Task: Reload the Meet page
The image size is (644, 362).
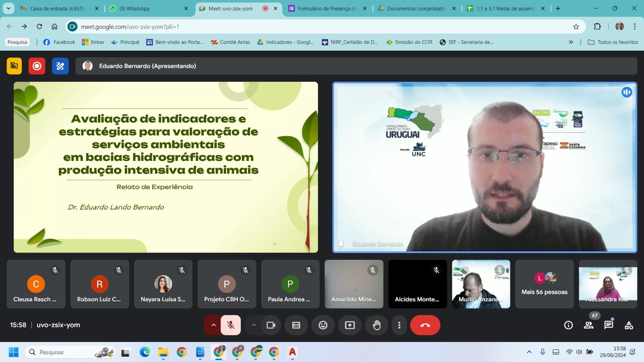Action: (39, 27)
